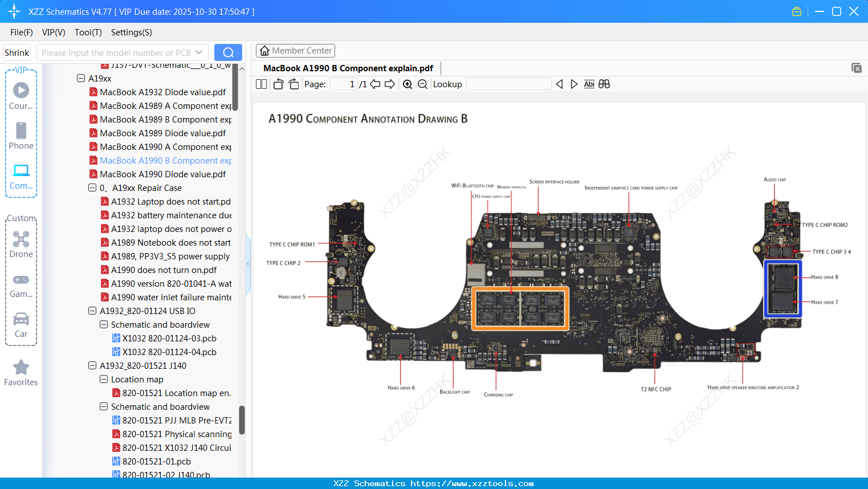Viewport: 868px width, 489px height.
Task: Collapse the left panel with side handle
Action: coord(248,263)
